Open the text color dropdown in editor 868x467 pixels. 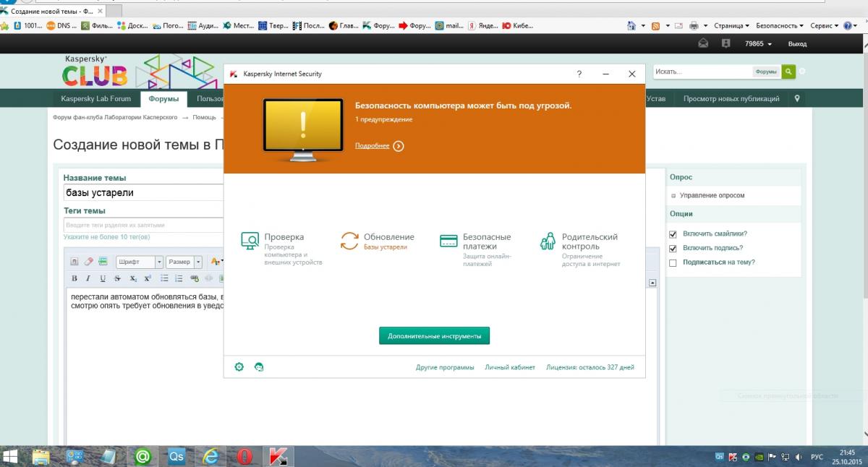(216, 262)
